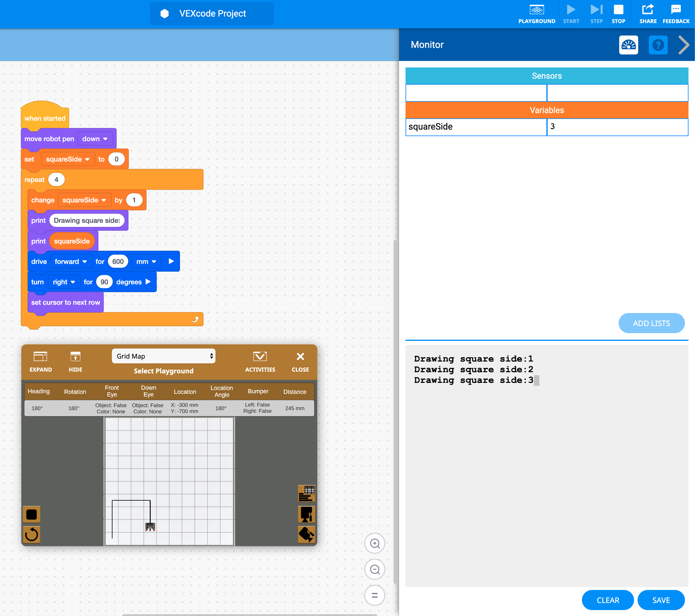The height and width of the screenshot is (616, 695).
Task: Open the squareSide variable dropdown in set block
Action: click(68, 159)
